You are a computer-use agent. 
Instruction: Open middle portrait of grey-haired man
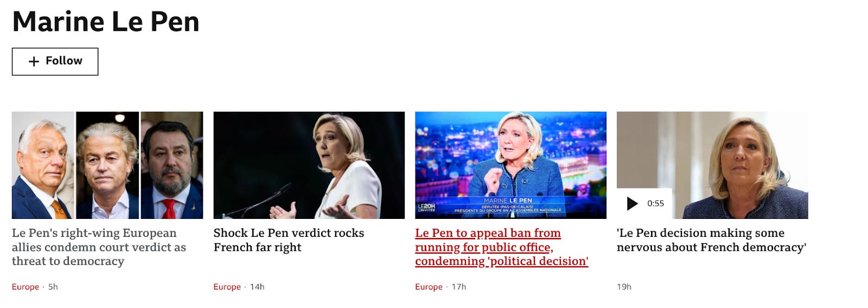coord(107,165)
